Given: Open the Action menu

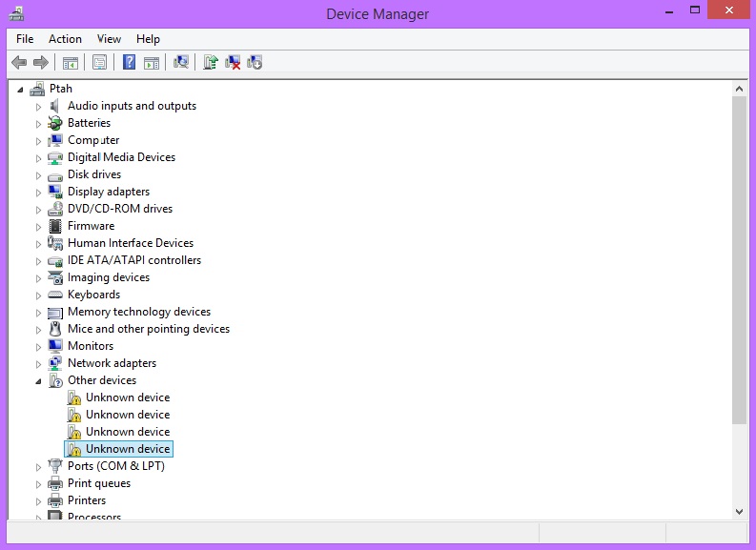Looking at the screenshot, I should tap(65, 39).
